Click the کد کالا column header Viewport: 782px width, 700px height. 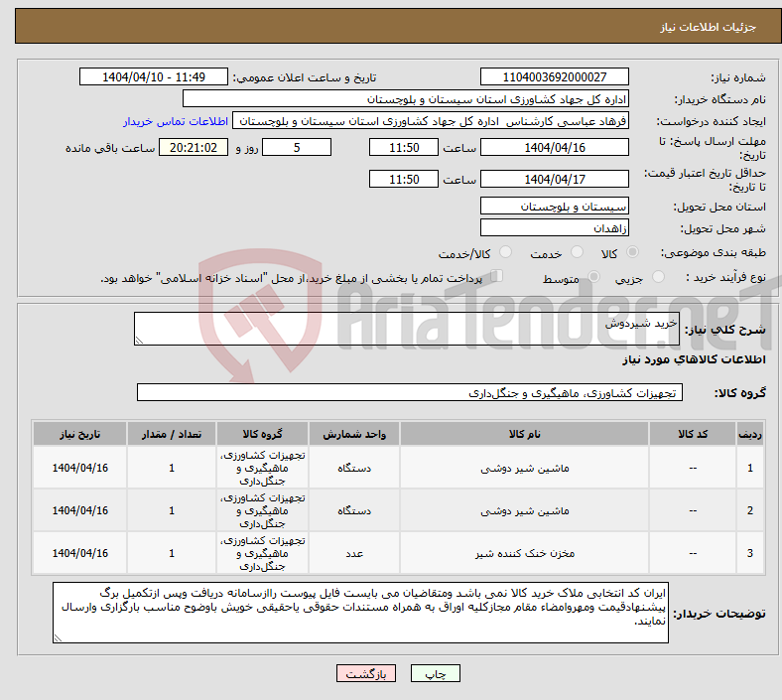tap(693, 434)
